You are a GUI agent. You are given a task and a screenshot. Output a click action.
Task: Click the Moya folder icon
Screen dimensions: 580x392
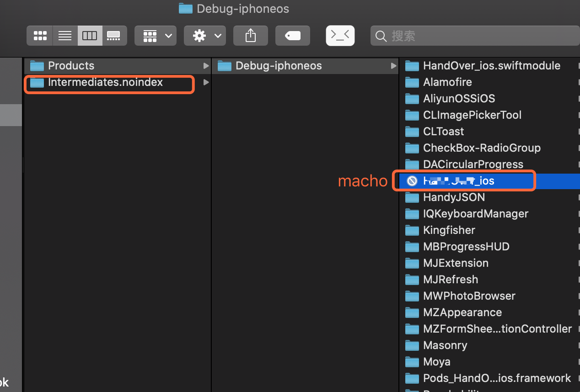click(x=412, y=362)
